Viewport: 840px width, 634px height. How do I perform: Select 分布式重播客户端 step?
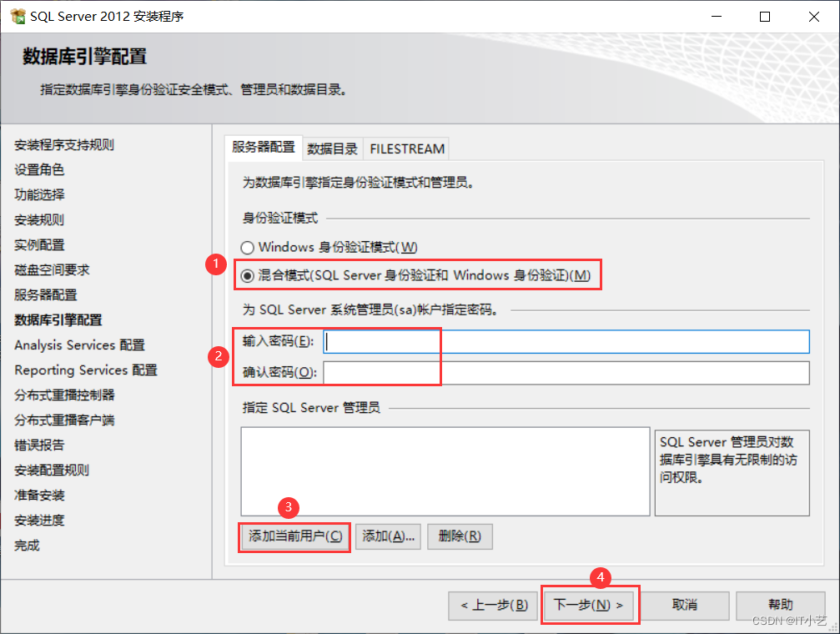pos(64,420)
